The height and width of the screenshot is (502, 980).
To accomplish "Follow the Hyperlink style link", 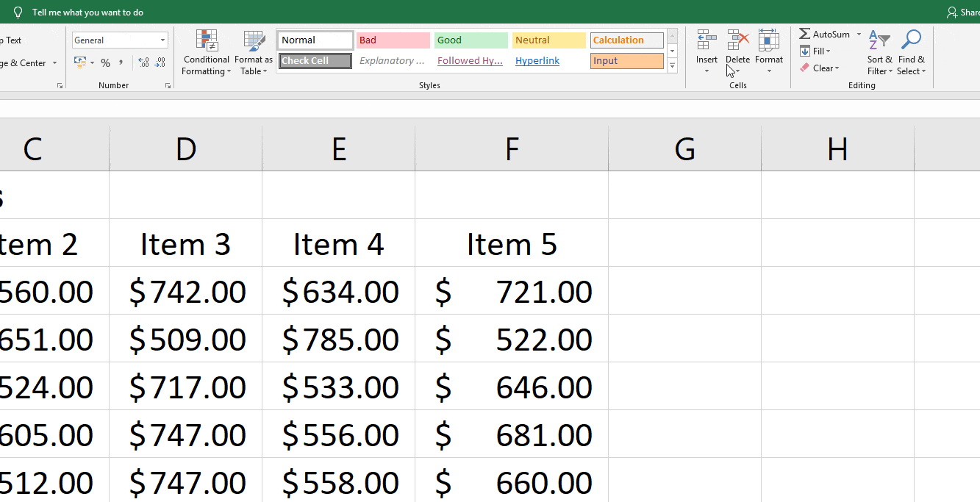I will [x=537, y=60].
